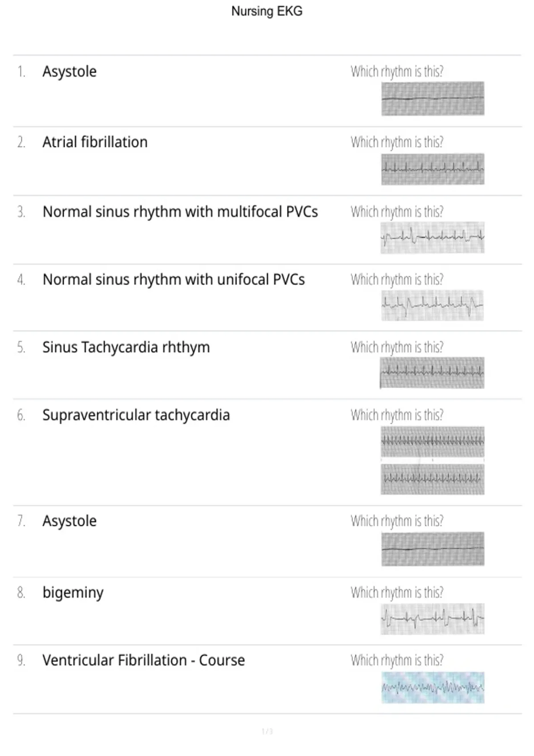Viewport: 534px width, 756px height.
Task: Select the lower supraventricular tachycardia strip
Action: click(433, 479)
